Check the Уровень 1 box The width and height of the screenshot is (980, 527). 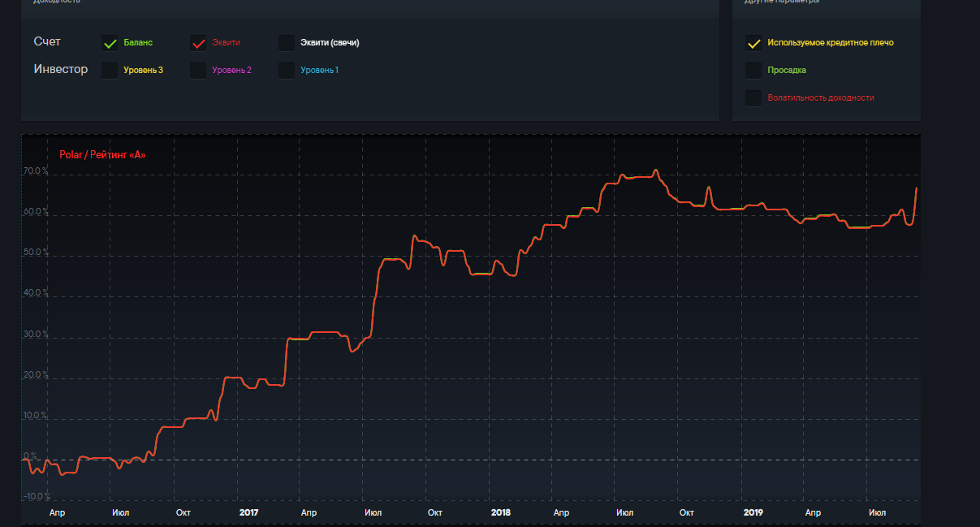287,71
